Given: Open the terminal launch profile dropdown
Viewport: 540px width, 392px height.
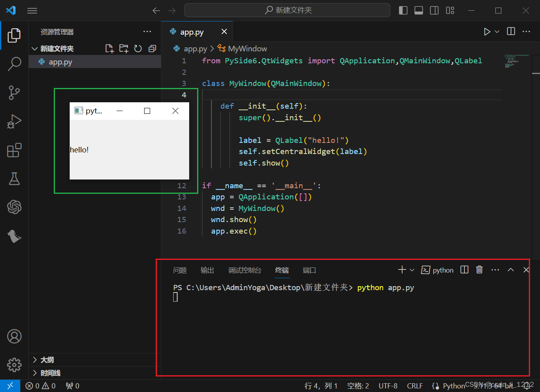Looking at the screenshot, I should coord(412,270).
